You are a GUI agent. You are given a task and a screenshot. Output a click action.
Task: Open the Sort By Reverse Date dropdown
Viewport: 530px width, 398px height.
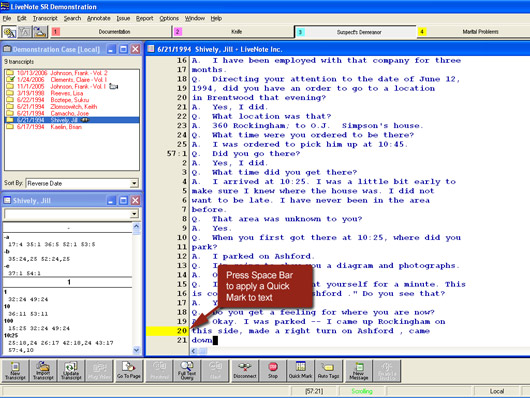(x=135, y=183)
